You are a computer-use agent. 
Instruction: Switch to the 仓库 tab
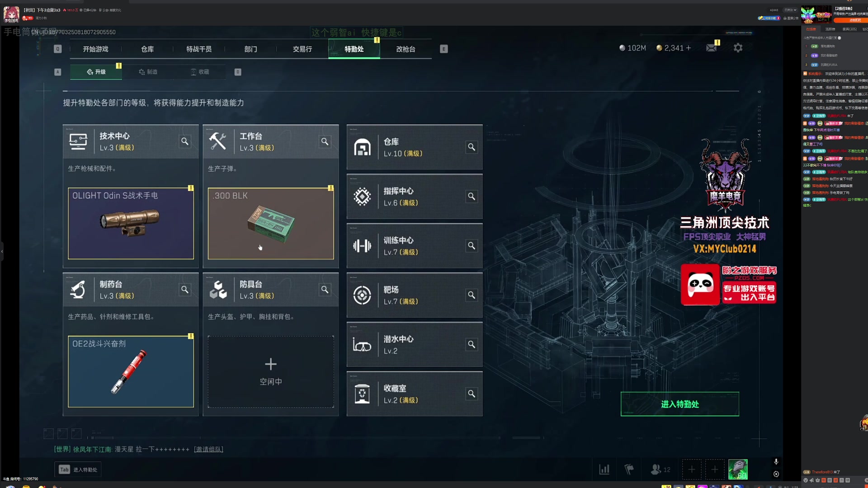tap(147, 49)
